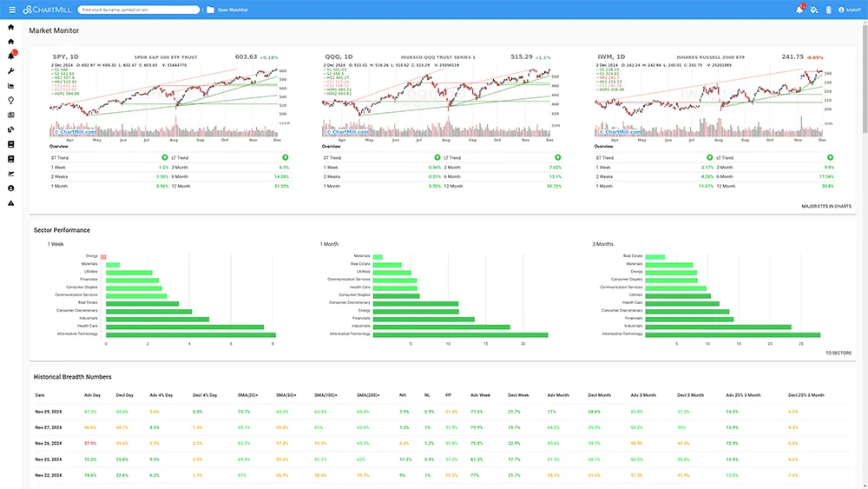The width and height of the screenshot is (868, 489).
Task: Select the Nov 26, 2024 breadth row
Action: (x=440, y=443)
